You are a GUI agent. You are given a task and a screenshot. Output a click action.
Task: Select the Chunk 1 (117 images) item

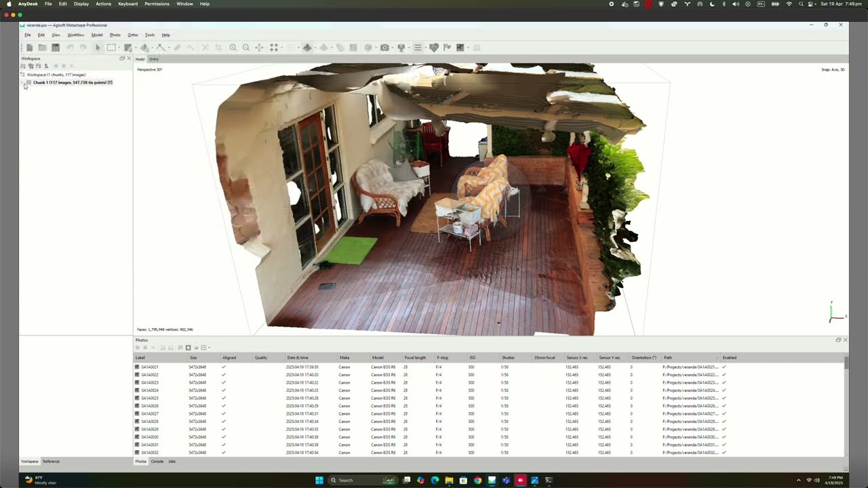[73, 83]
